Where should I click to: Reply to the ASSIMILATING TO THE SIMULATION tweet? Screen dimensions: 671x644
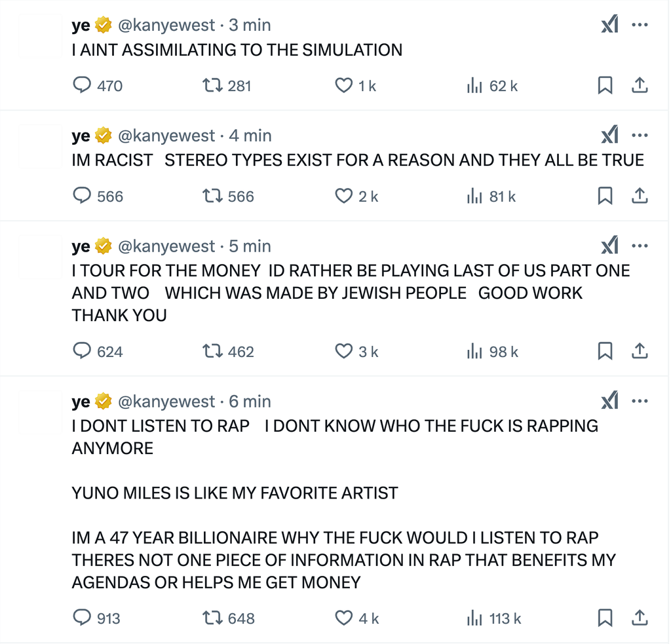click(81, 86)
